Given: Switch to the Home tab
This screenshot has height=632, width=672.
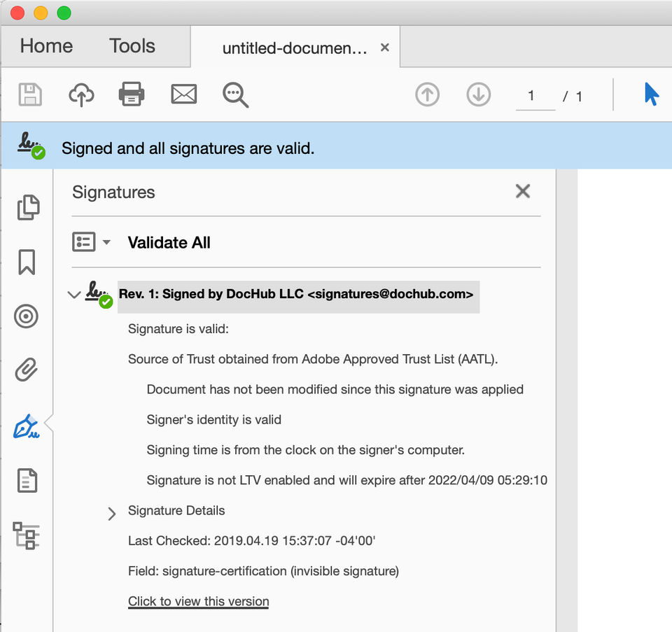Looking at the screenshot, I should coord(46,46).
